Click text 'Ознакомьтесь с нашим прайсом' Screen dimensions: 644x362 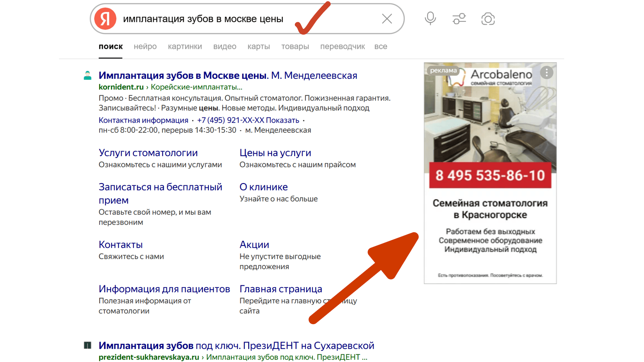(x=298, y=165)
